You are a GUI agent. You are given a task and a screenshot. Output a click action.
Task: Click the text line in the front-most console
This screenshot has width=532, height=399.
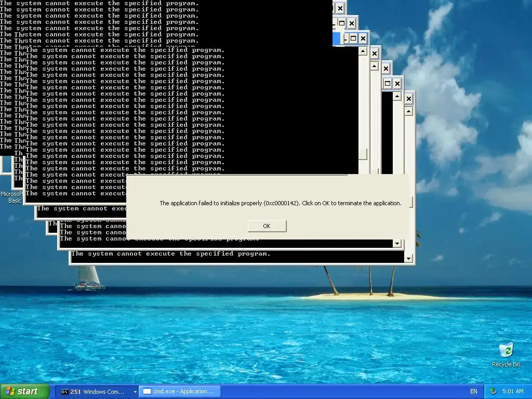coord(170,254)
